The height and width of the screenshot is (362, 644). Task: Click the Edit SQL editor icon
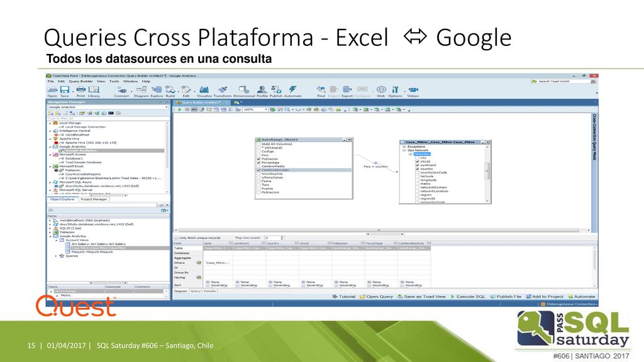coord(186,89)
